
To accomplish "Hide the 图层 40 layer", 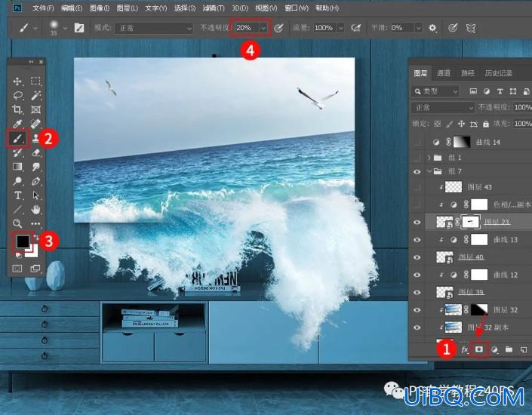I will click(x=417, y=257).
